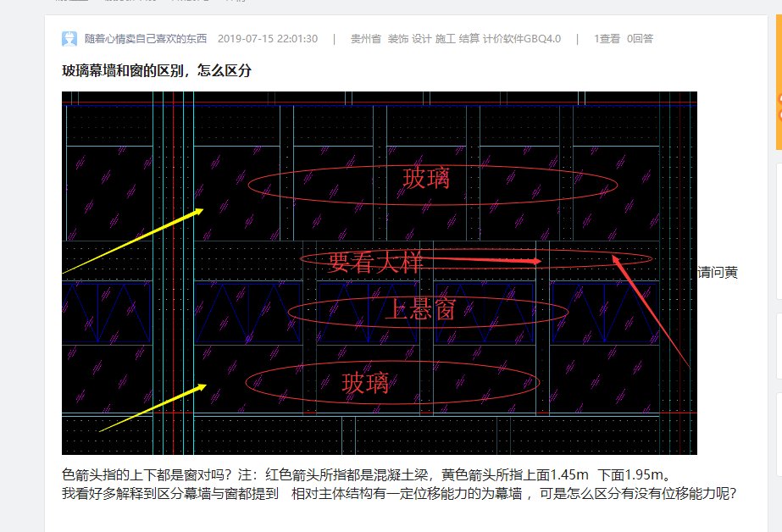The height and width of the screenshot is (532, 782).
Task: Select the 计价软件GBQ4.0 tag
Action: point(522,39)
